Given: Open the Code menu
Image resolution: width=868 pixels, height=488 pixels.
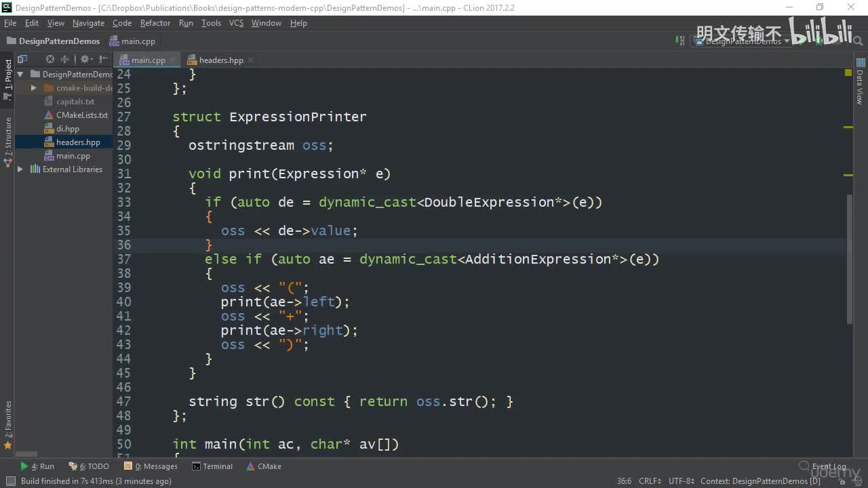Looking at the screenshot, I should coord(122,23).
